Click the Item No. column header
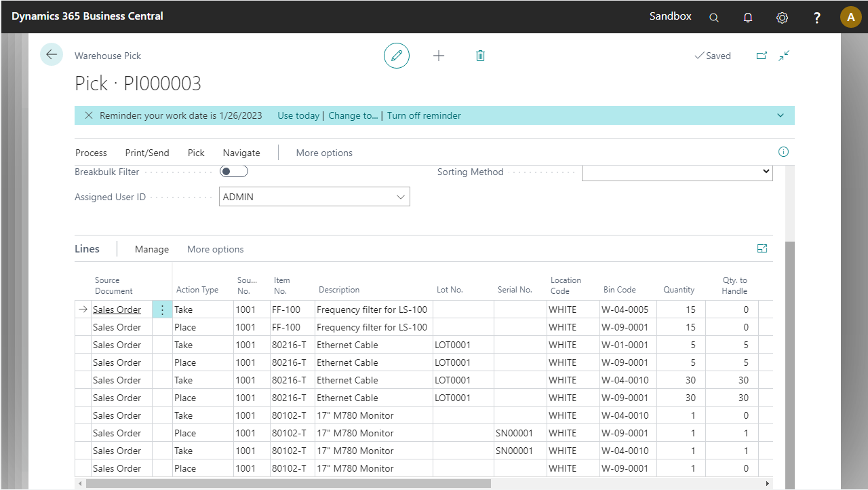 [282, 286]
